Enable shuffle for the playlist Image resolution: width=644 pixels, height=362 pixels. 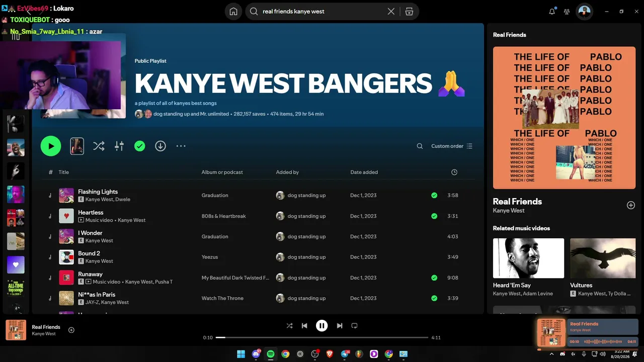tap(99, 146)
